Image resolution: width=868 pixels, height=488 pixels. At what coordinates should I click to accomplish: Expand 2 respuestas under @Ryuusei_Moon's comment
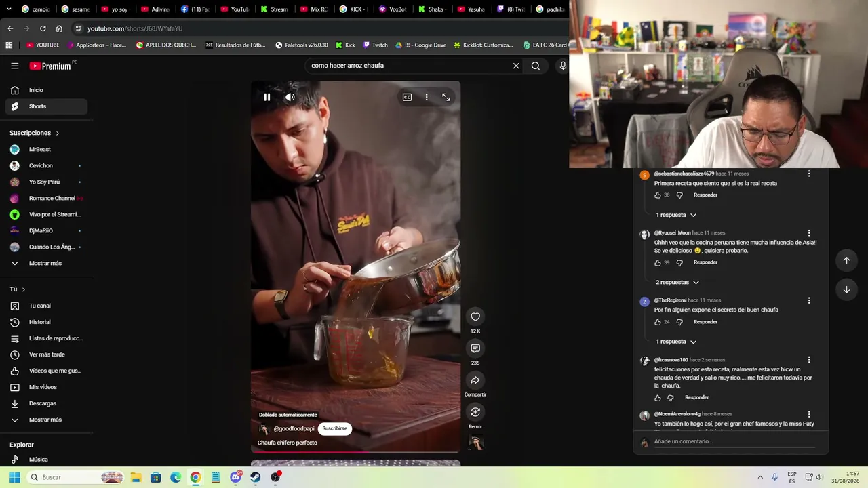677,282
